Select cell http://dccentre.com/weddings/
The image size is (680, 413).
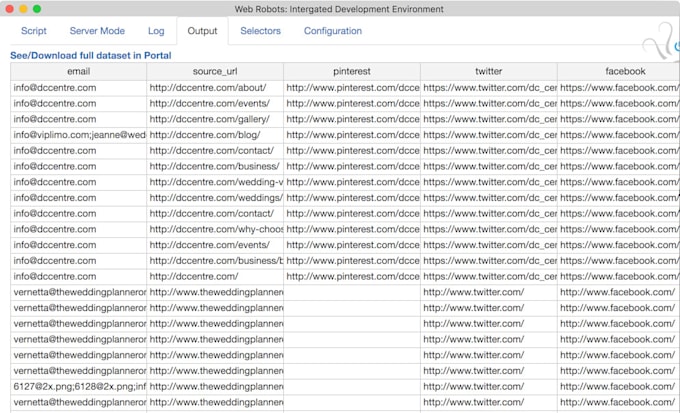pyautogui.click(x=215, y=198)
